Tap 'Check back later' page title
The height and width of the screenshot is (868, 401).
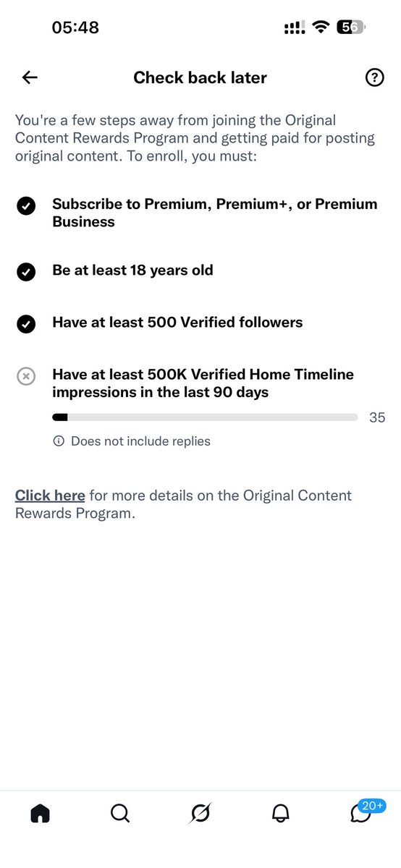[x=200, y=78]
